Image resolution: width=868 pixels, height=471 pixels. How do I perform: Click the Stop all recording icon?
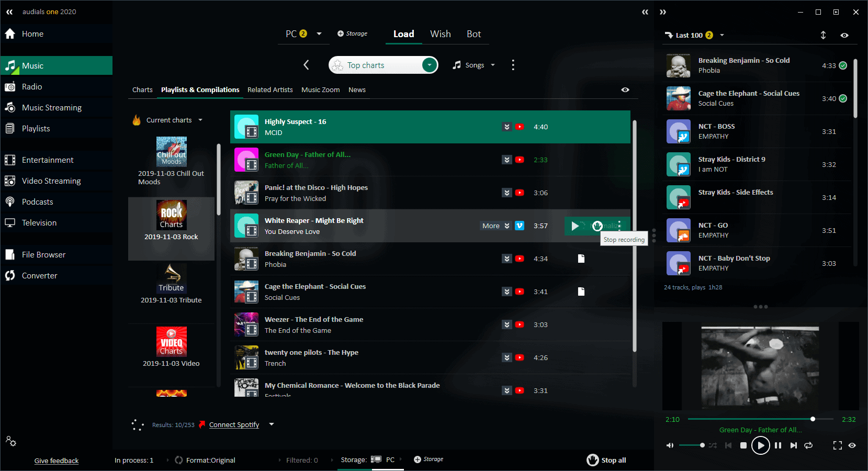tap(592, 460)
